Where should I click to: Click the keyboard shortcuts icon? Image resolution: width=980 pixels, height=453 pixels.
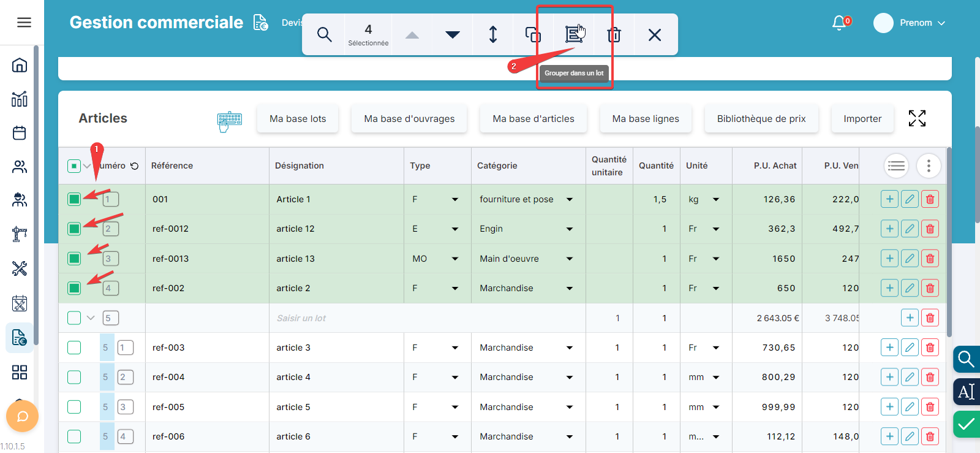(230, 121)
